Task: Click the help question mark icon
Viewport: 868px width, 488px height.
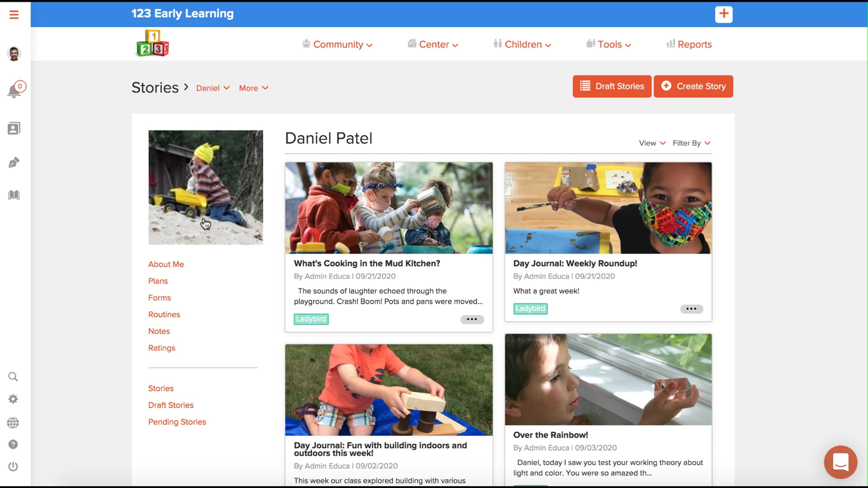Action: [x=13, y=444]
